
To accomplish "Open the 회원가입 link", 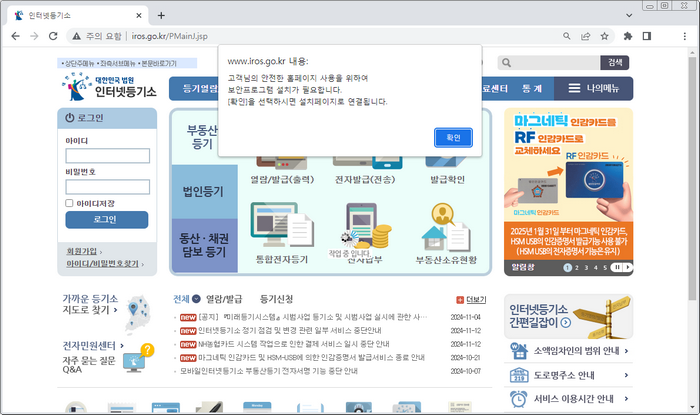I will 82,251.
